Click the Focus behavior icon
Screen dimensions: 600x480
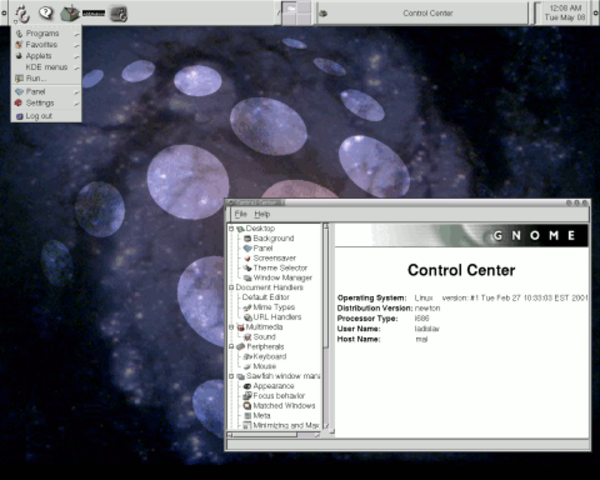(248, 396)
